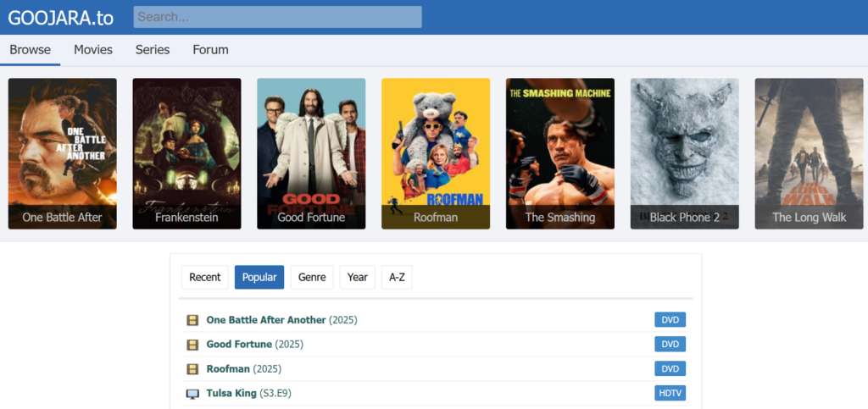This screenshot has height=409, width=868.
Task: Show the A-Z listing
Action: pyautogui.click(x=397, y=278)
